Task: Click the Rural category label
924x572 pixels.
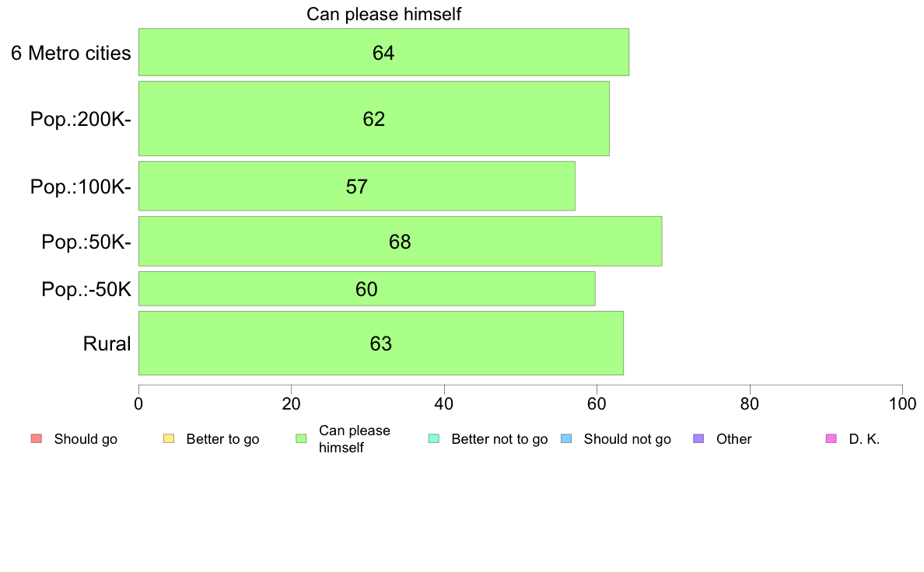Action: [107, 344]
